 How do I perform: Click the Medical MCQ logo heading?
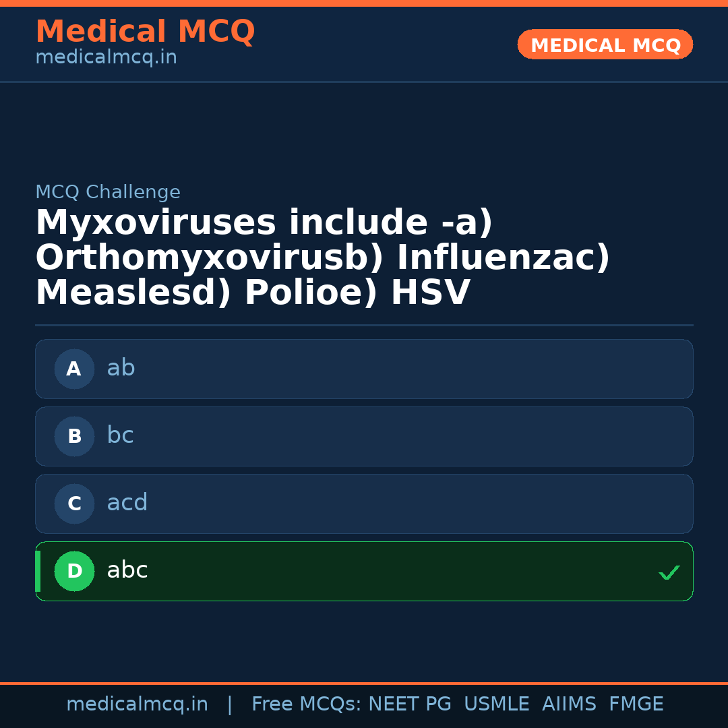click(x=145, y=31)
